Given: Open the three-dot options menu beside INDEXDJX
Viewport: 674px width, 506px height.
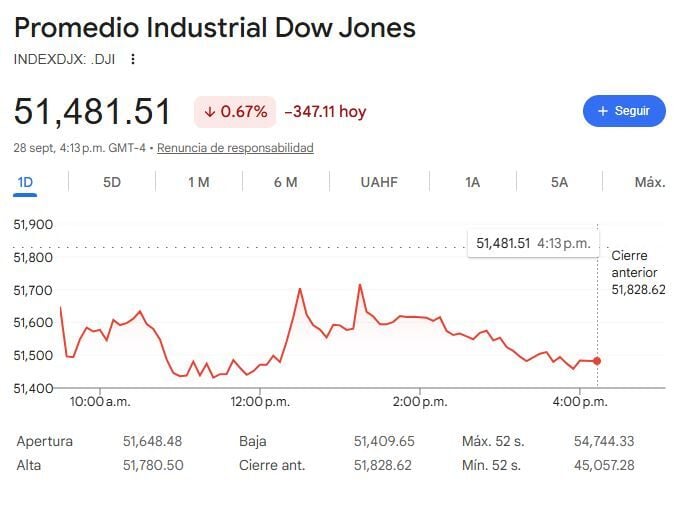Looking at the screenshot, I should [133, 59].
